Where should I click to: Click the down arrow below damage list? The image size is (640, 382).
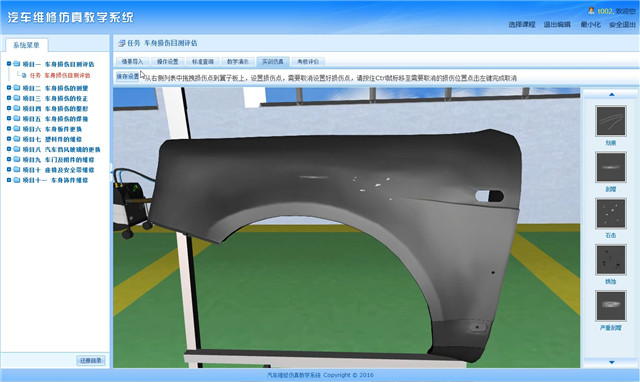[611, 362]
